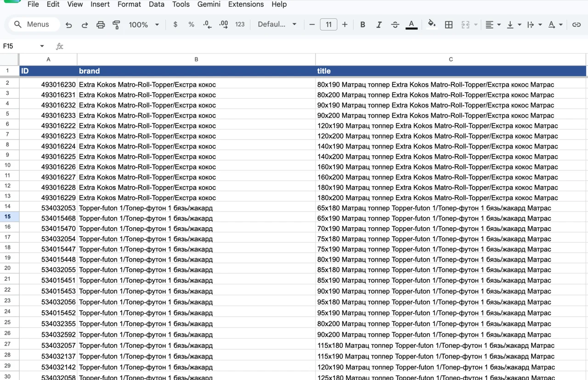
Task: Open the Data menu
Action: pos(157,4)
